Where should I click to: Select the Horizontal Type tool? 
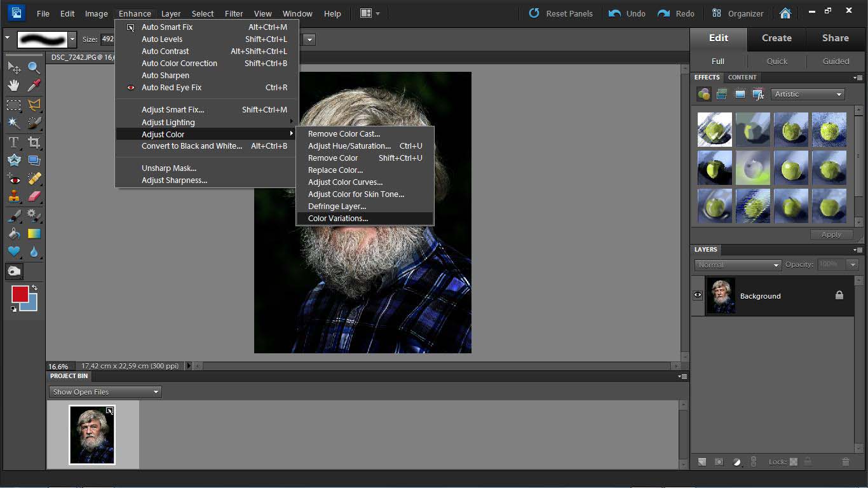point(14,142)
